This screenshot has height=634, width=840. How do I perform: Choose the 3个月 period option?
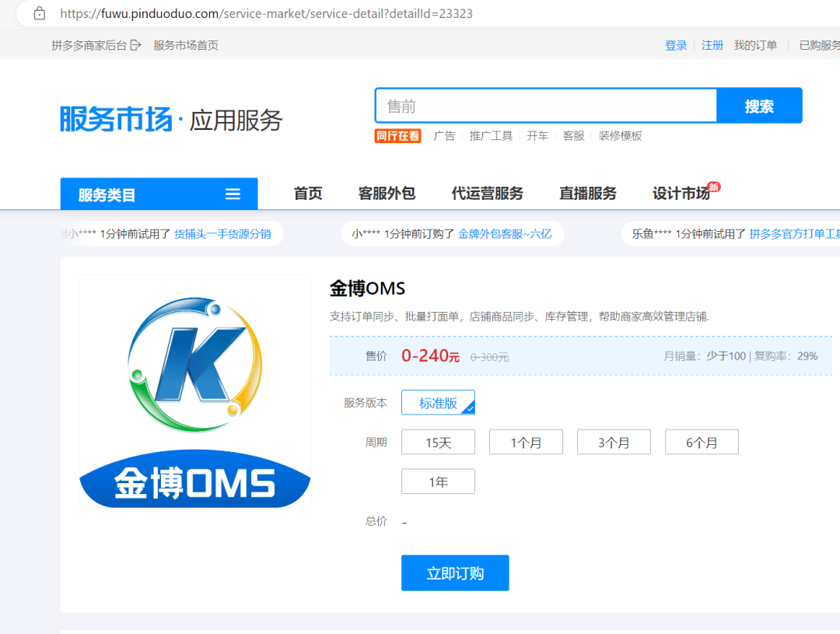[x=614, y=442]
